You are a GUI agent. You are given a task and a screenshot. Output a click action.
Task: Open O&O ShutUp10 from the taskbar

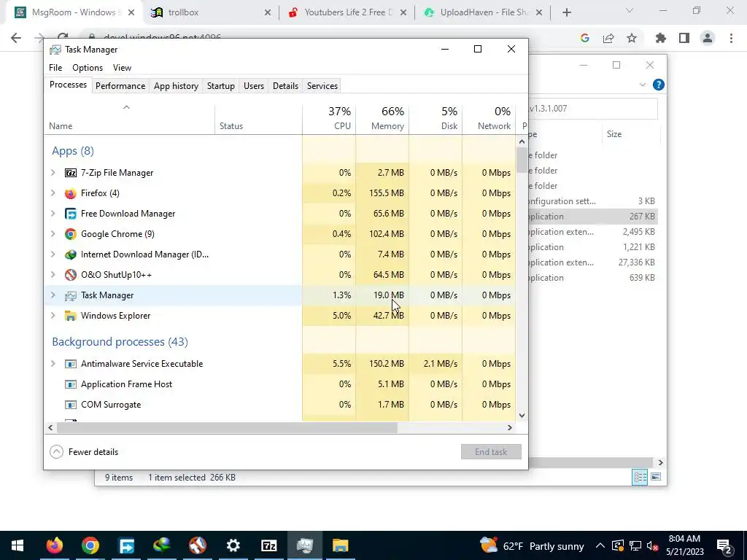[x=197, y=545]
